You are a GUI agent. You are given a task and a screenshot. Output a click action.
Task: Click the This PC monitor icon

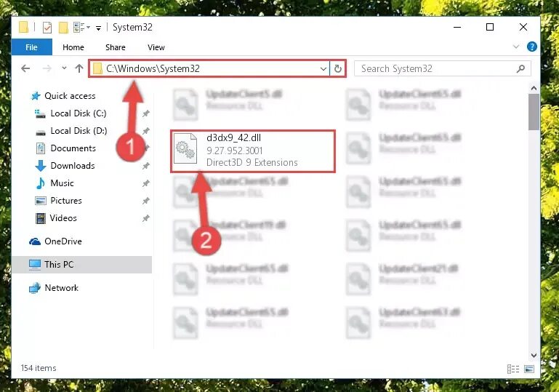[x=35, y=264]
